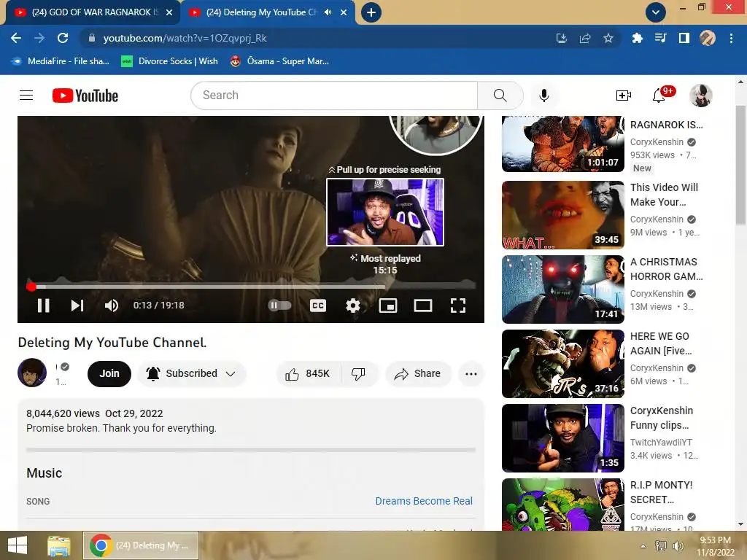Image resolution: width=747 pixels, height=560 pixels.
Task: Open the tab search dropdown arrow
Action: (656, 12)
